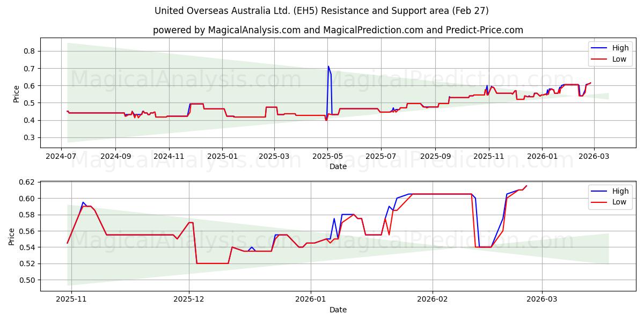Screen dimensions: 644x322
Task: Click the 'Price' y-axis label of bottom chart
Action: [x=12, y=236]
